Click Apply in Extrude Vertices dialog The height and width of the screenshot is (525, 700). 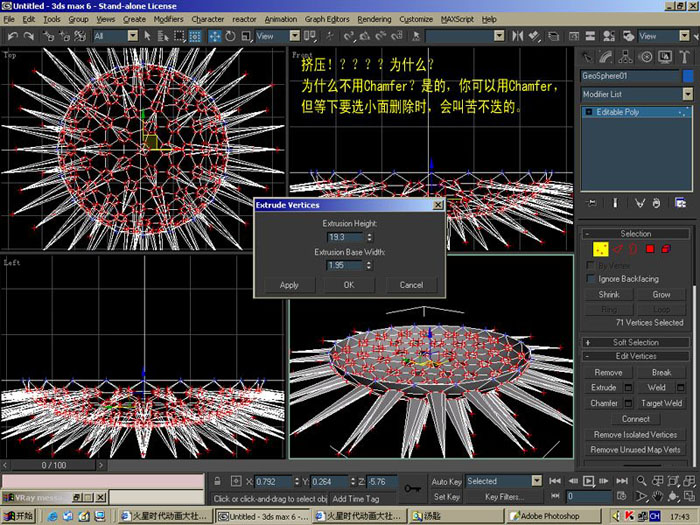(x=289, y=285)
